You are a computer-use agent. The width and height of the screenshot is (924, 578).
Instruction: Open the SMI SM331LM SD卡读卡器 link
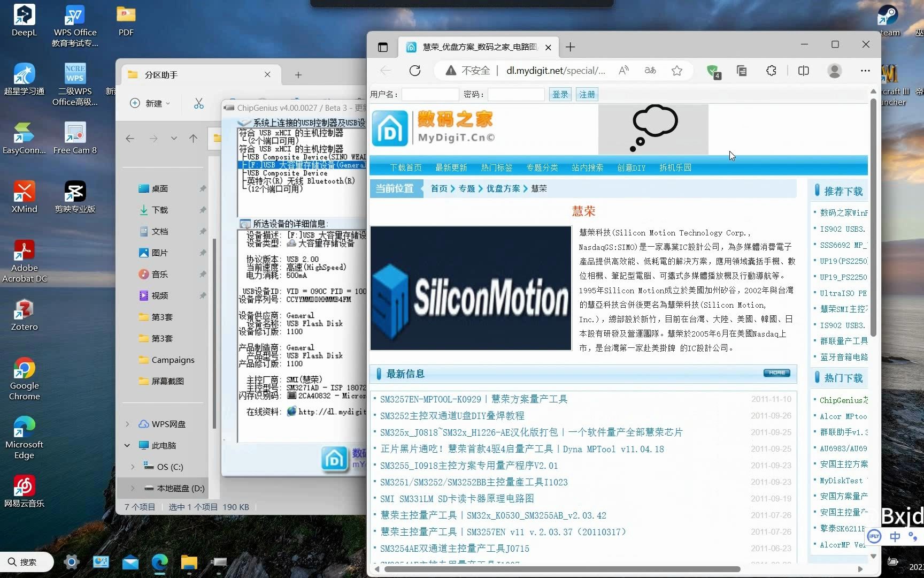click(457, 498)
